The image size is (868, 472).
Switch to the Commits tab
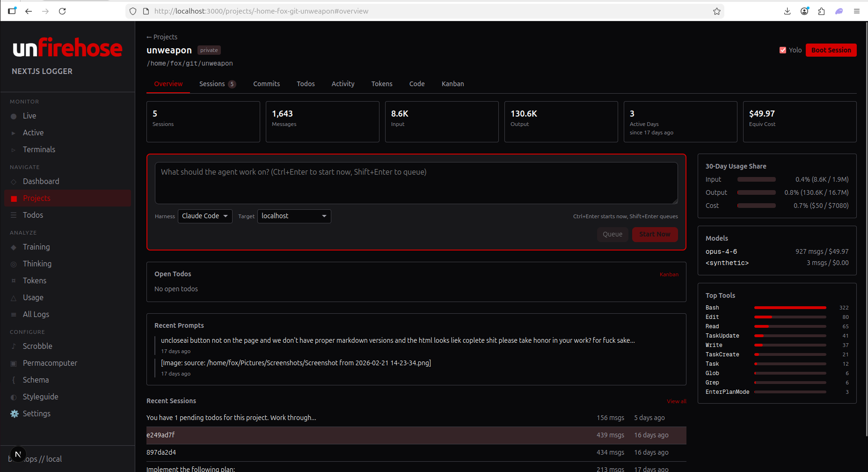[x=266, y=84]
